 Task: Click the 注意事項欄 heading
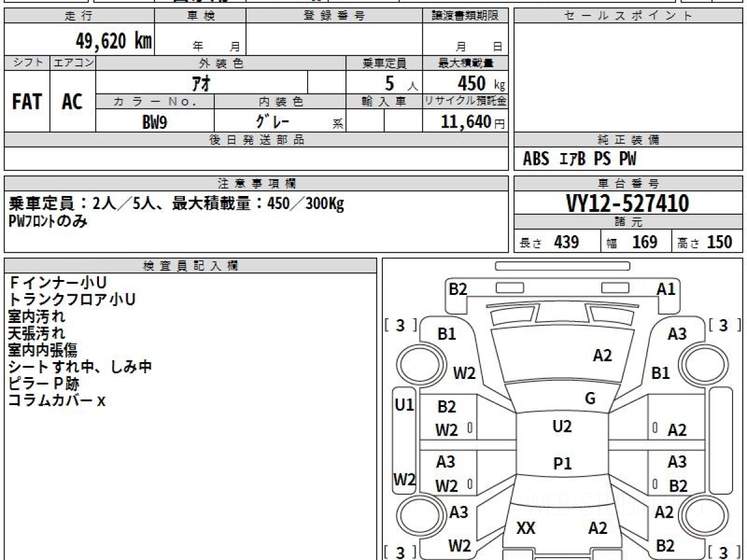[256, 184]
